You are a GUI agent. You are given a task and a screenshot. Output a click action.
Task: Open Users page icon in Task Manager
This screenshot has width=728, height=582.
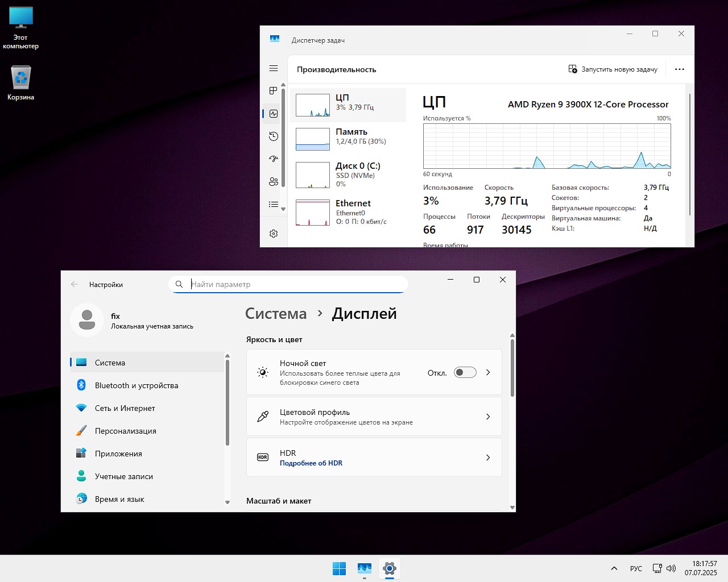point(274,182)
